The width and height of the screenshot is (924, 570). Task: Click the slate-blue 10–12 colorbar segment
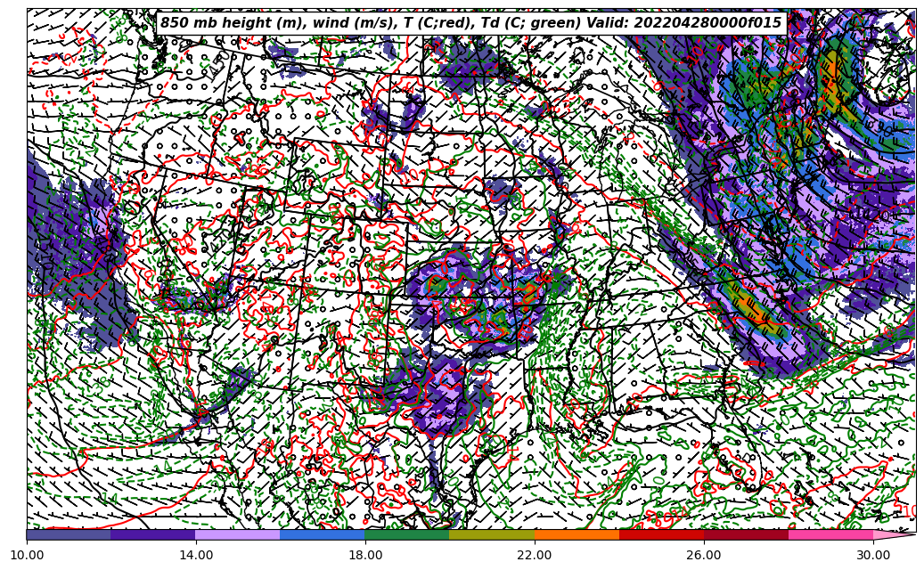click(69, 534)
